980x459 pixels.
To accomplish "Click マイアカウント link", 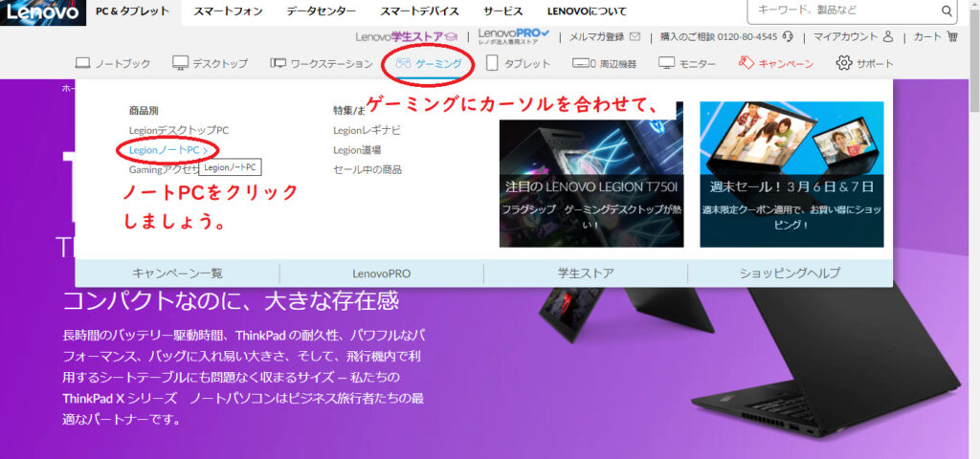I will tap(846, 37).
